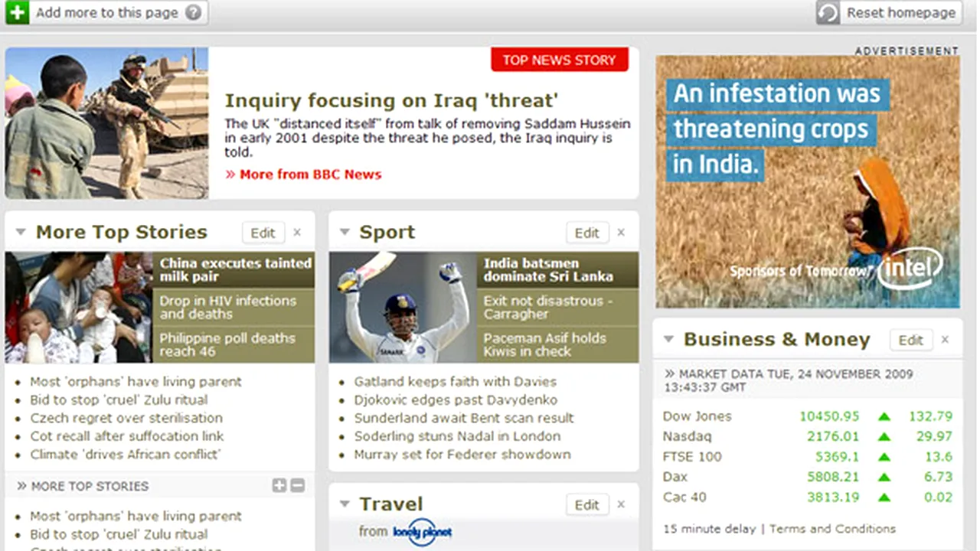Click the FTSE 100 green up arrow
Screen dimensions: 980x551
coord(884,458)
